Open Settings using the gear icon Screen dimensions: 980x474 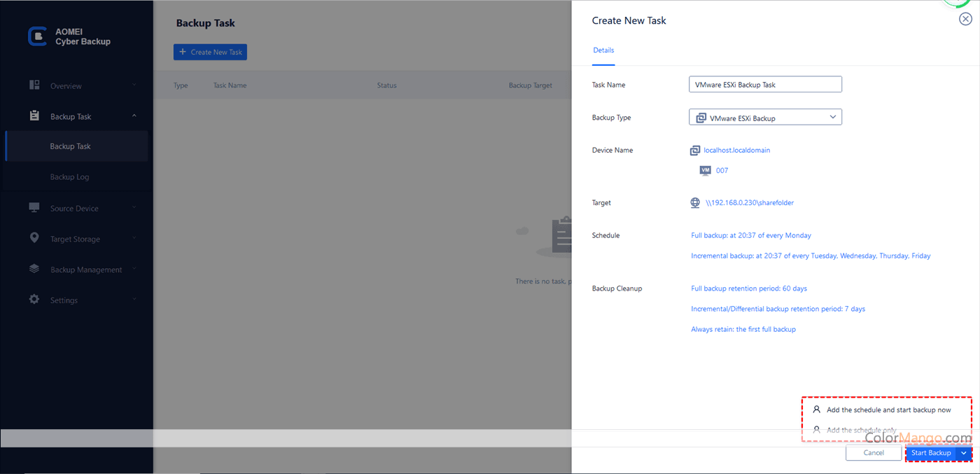click(x=34, y=300)
